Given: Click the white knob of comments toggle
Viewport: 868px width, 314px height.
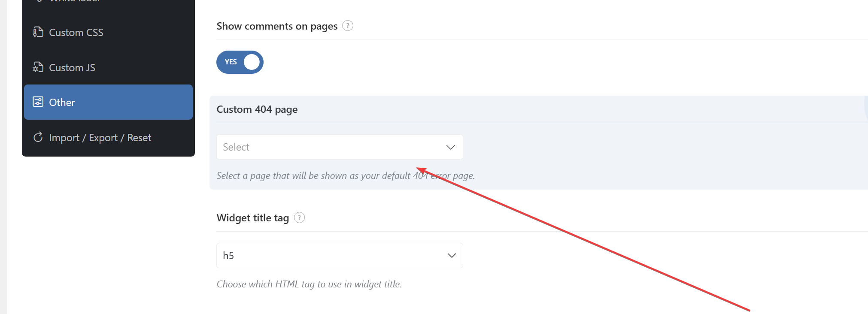Looking at the screenshot, I should (252, 62).
